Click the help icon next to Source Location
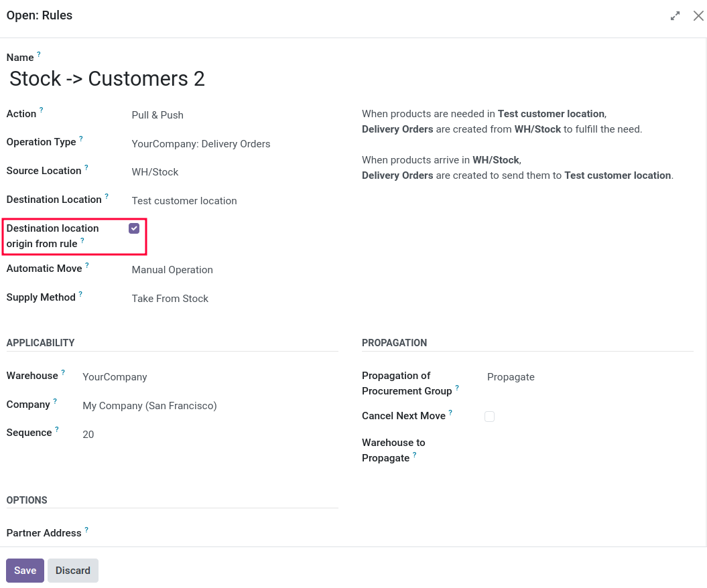The width and height of the screenshot is (707, 588). 86,167
